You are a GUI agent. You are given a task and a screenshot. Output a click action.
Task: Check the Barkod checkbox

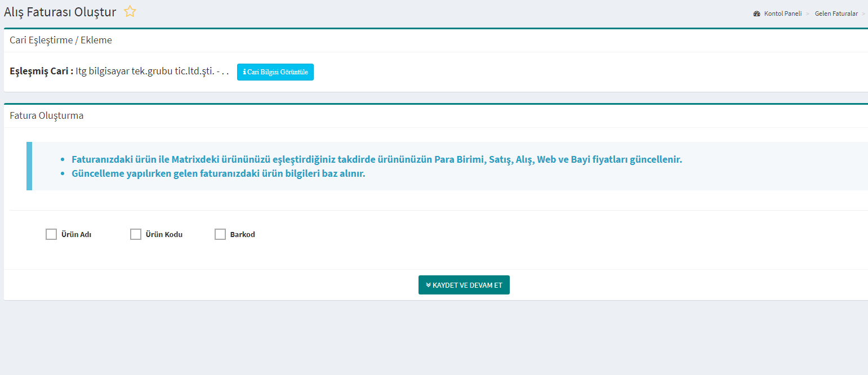(220, 234)
